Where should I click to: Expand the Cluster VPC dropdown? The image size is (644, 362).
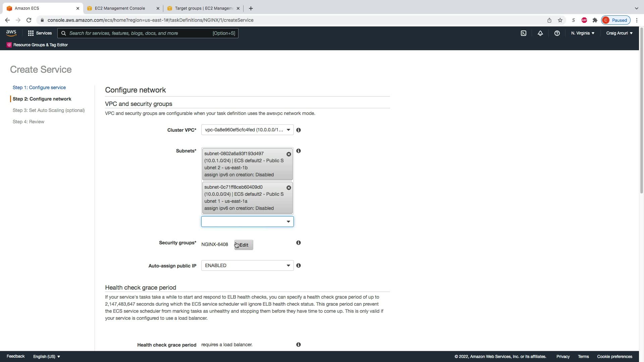[x=247, y=130]
